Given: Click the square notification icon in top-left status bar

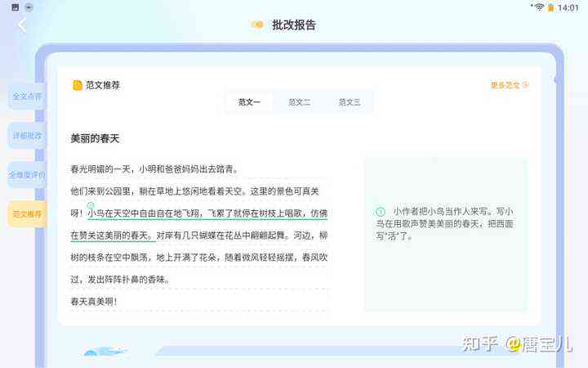Looking at the screenshot, I should 16,7.
